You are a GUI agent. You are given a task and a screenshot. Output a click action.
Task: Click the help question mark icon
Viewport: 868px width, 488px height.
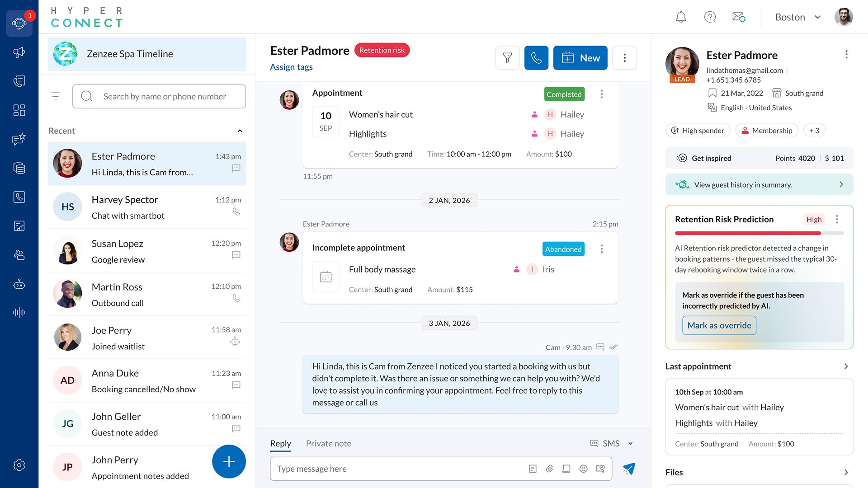[710, 17]
